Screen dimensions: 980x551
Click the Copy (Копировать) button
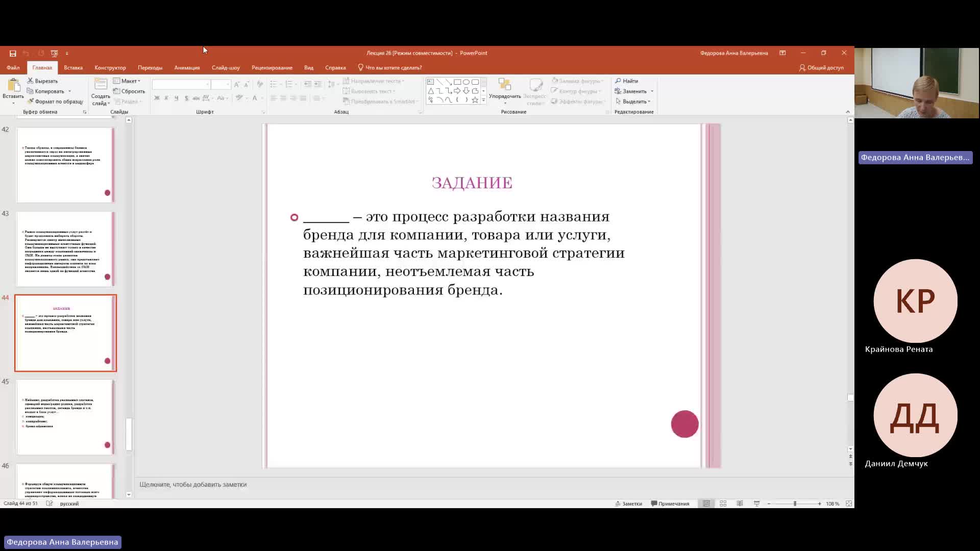click(x=45, y=91)
